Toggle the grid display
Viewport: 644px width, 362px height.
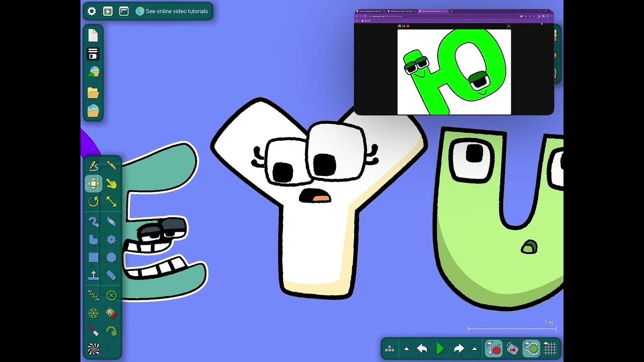click(x=550, y=348)
